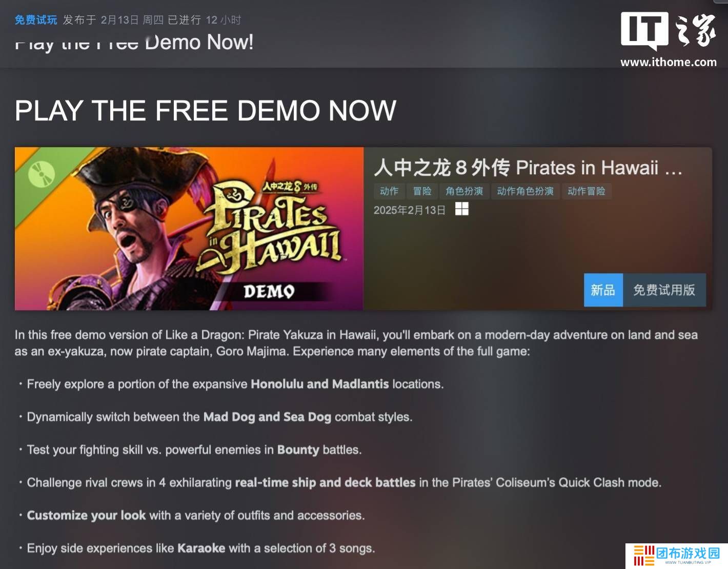Click the PLAY THE FREE DEMO NOW heading
This screenshot has width=728, height=569.
(x=206, y=110)
